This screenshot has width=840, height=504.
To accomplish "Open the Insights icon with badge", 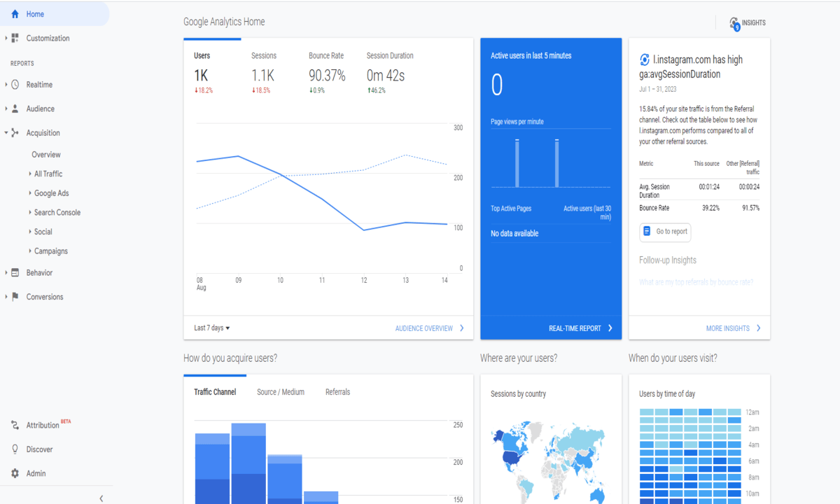I will point(734,23).
